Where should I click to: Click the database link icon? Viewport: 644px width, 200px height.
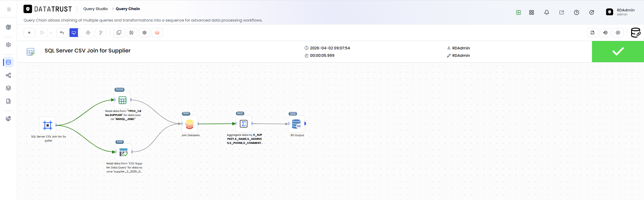[x=636, y=33]
